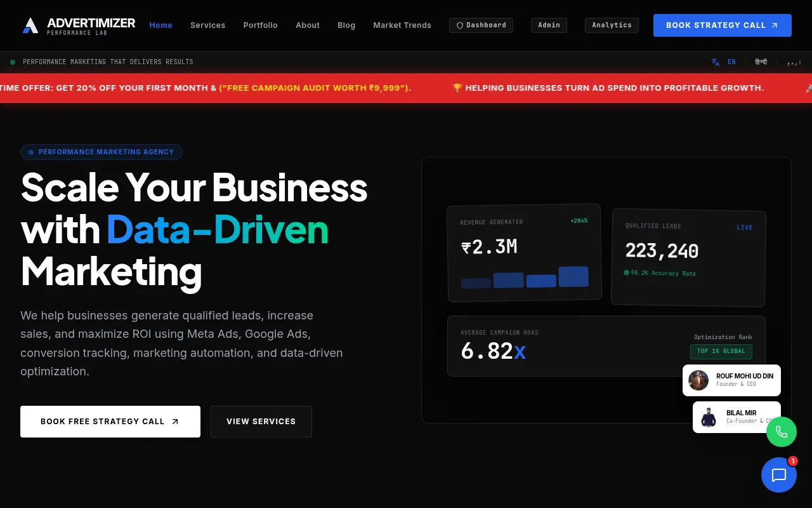Click the translate language icon

pyautogui.click(x=716, y=62)
